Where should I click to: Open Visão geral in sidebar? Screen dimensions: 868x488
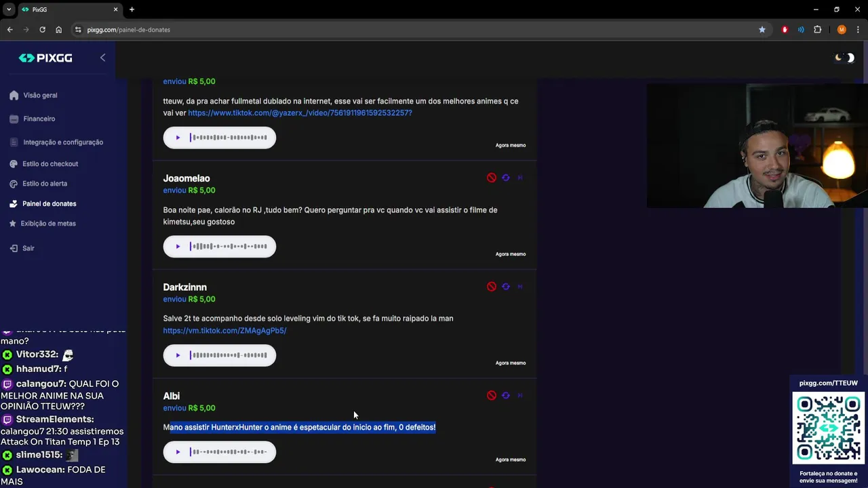[x=34, y=96]
